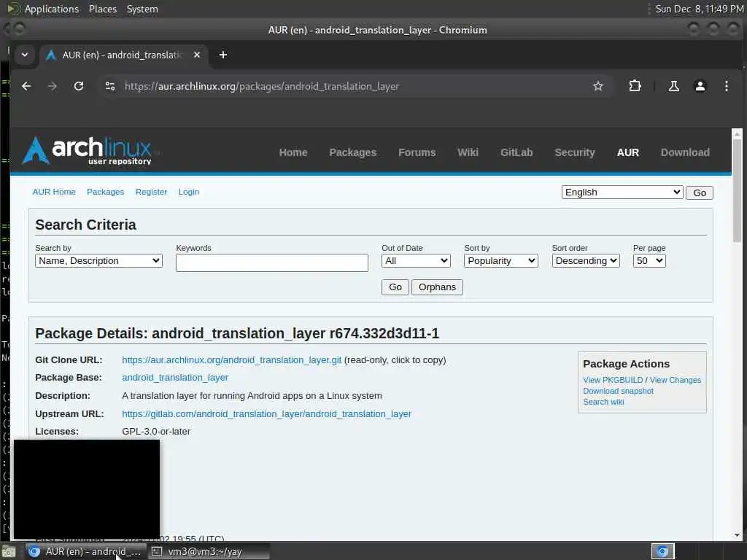
Task: Open the Search by dropdown
Action: pos(98,261)
